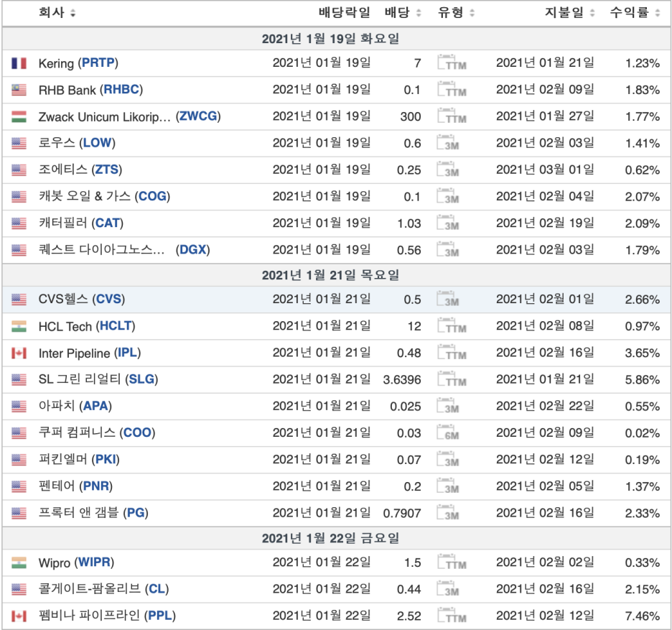The image size is (672, 630).
Task: Click the 3.6396 dividend value
Action: click(x=402, y=379)
